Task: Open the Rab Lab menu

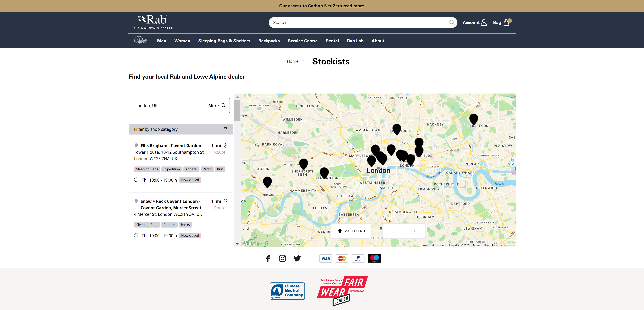Action: [x=355, y=41]
